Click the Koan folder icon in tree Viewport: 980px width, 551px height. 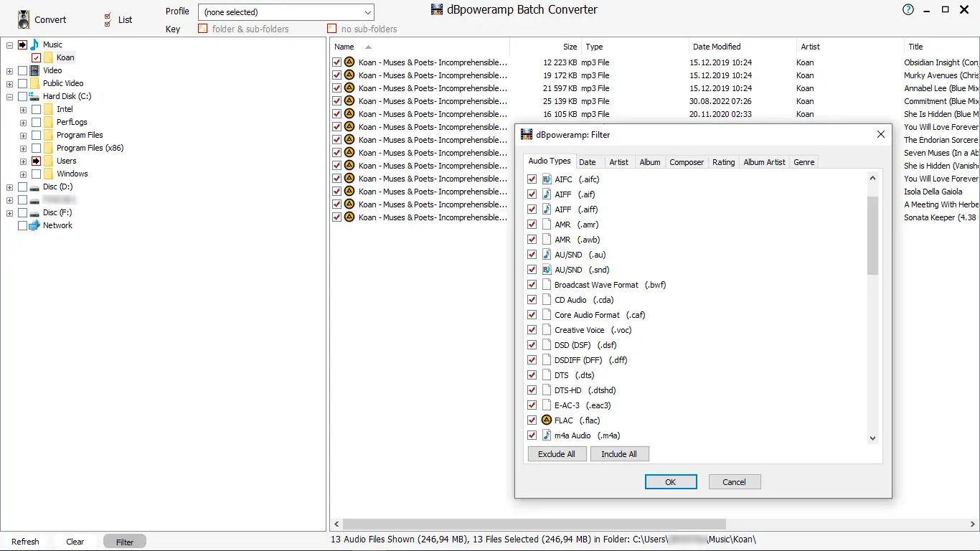[48, 57]
